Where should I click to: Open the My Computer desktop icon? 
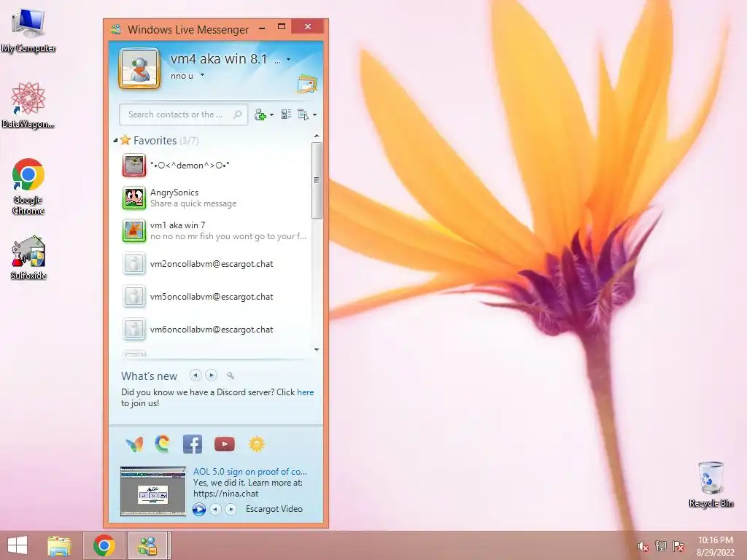(x=28, y=31)
